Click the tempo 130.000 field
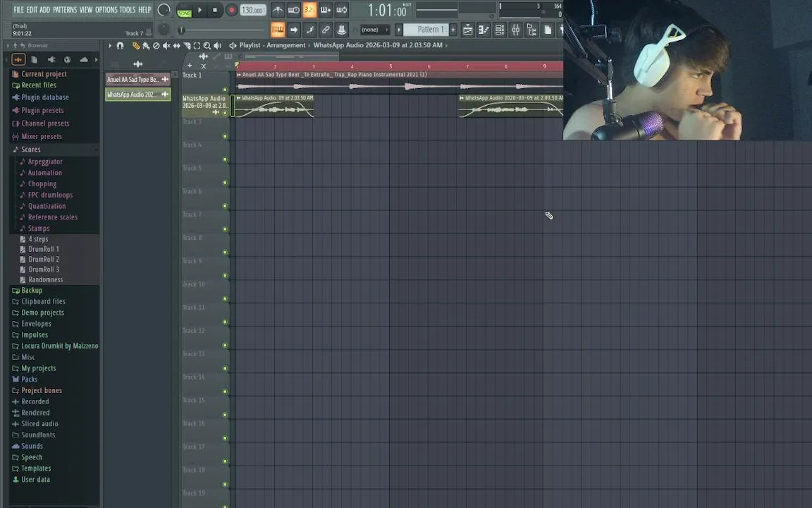The height and width of the screenshot is (508, 812). [x=253, y=10]
